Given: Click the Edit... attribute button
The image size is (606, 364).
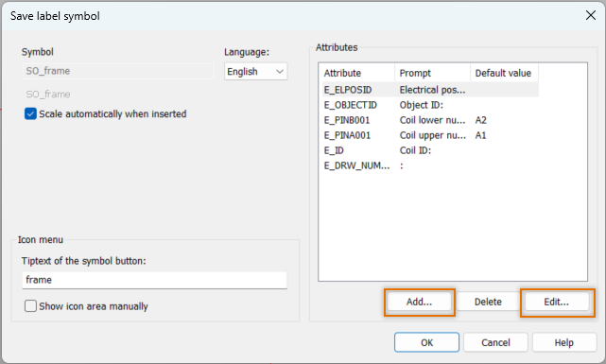Looking at the screenshot, I should pos(557,302).
